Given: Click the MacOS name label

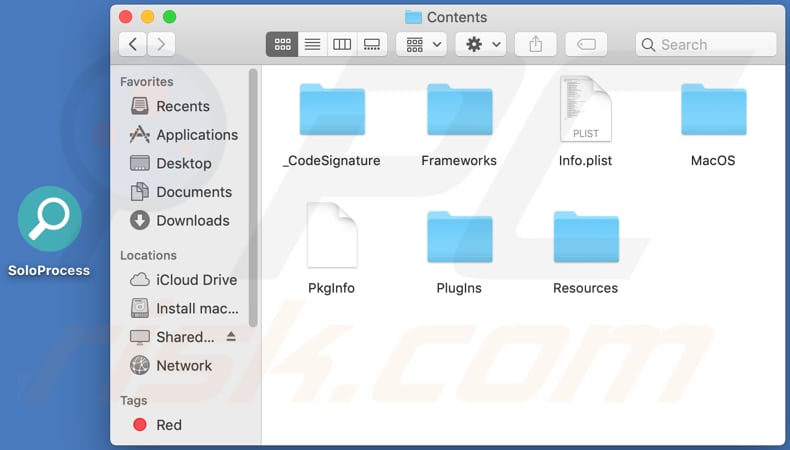Looking at the screenshot, I should click(x=713, y=161).
